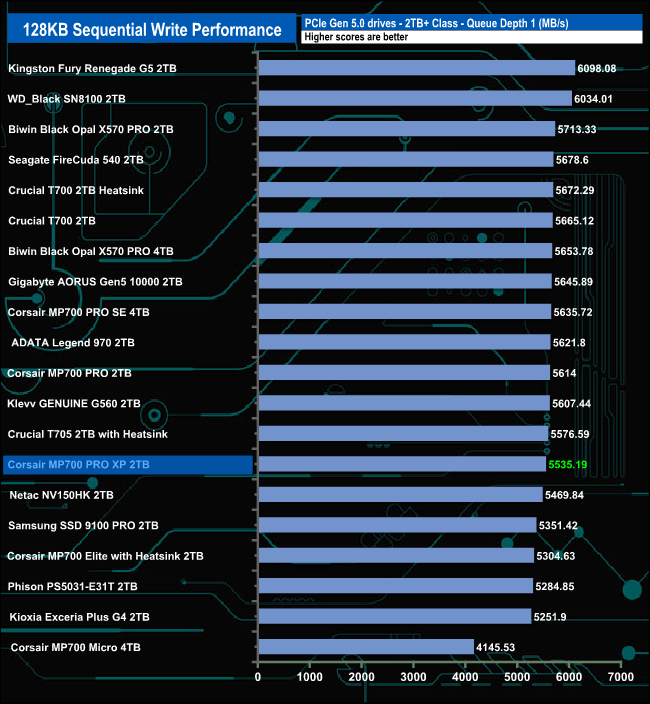Image resolution: width=650 pixels, height=704 pixels.
Task: Click the 'Biwin Black Opal X570 PRO 4TB' label
Action: (91, 251)
